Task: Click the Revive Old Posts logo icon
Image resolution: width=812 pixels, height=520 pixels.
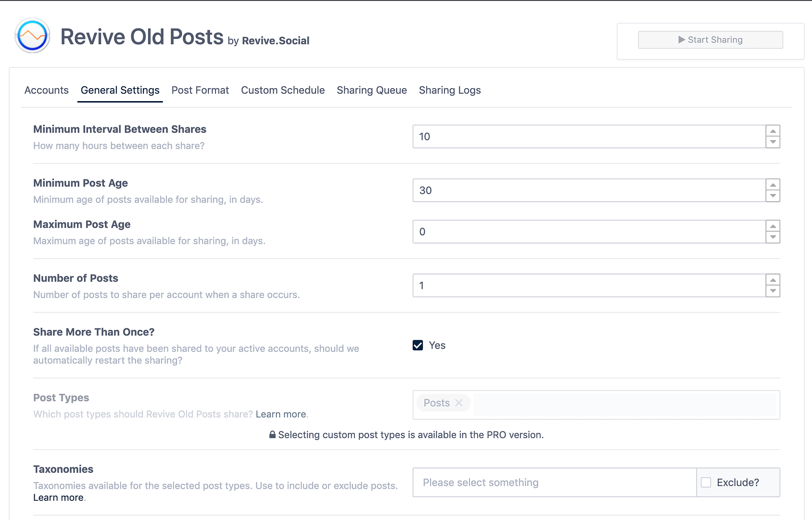Action: [x=32, y=36]
